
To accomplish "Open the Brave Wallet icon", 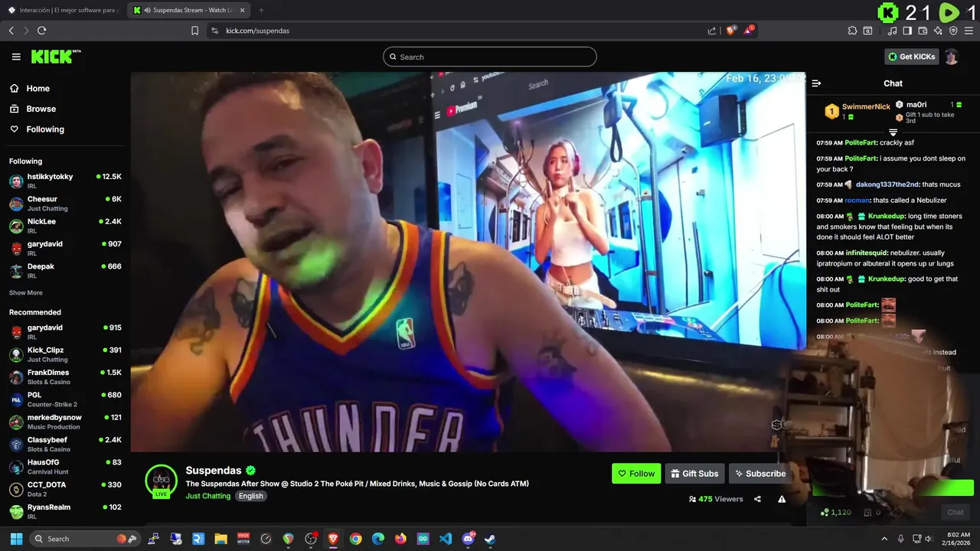I will coord(923,31).
